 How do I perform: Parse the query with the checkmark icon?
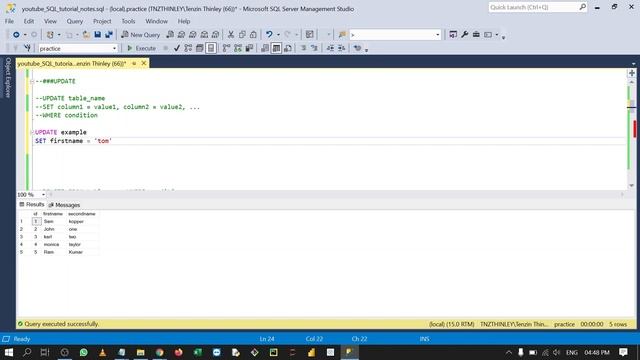pyautogui.click(x=177, y=48)
